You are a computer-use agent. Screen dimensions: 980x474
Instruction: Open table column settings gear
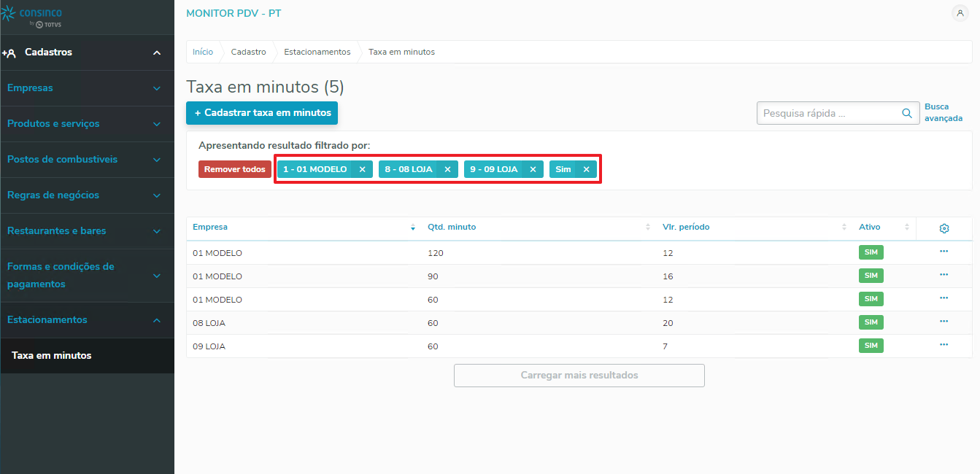tap(944, 228)
